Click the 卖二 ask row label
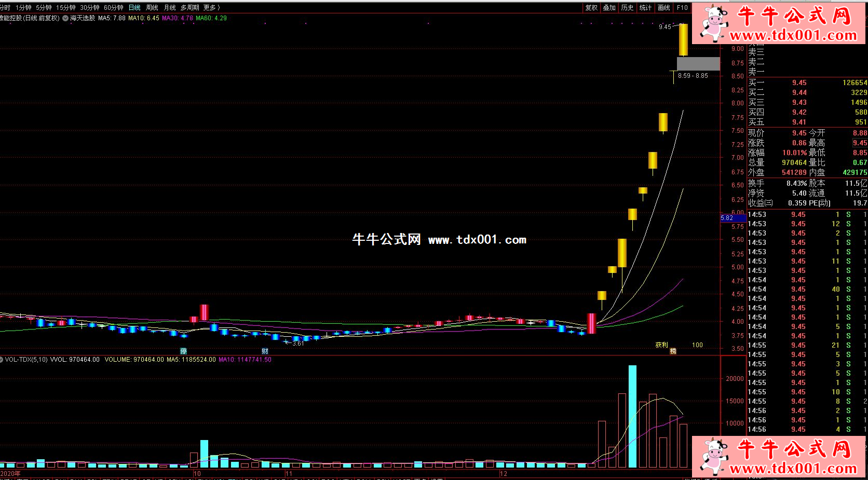868x480 pixels. click(x=756, y=62)
